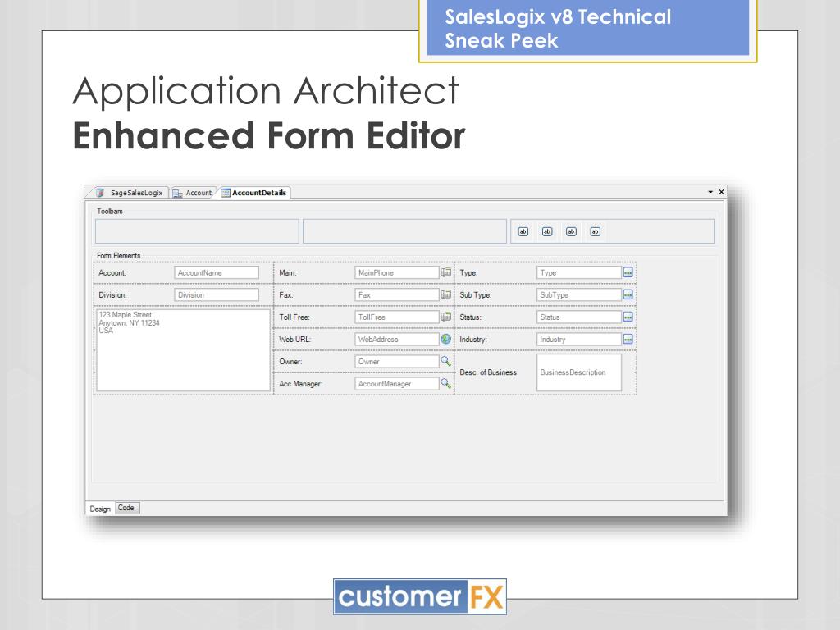Select the 'Owner:' label
The image size is (840, 630).
[x=290, y=362]
